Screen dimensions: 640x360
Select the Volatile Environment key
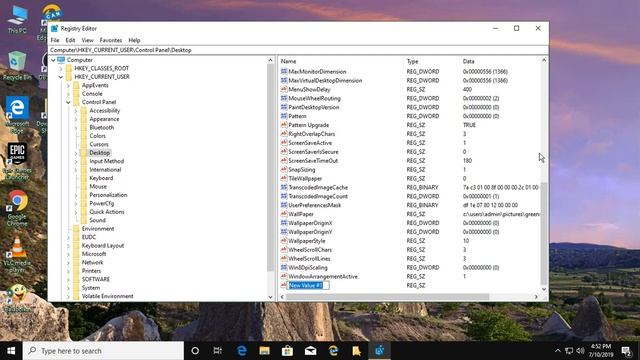pos(107,296)
